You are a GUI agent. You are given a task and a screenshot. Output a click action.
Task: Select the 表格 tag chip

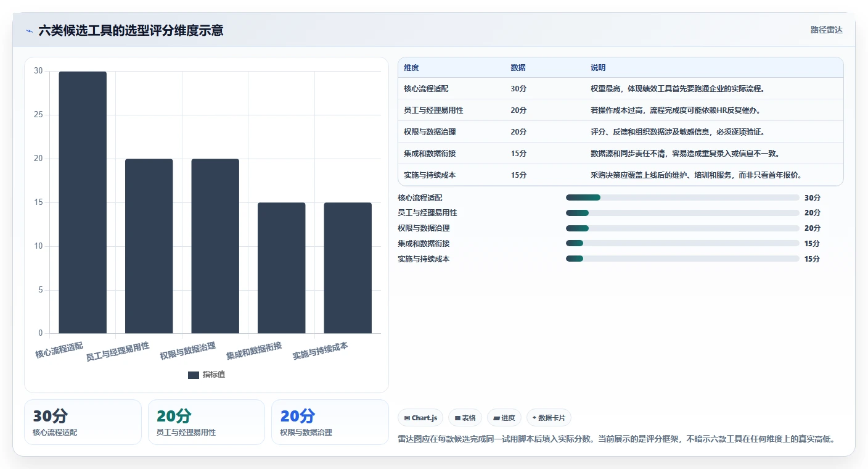pyautogui.click(x=465, y=418)
